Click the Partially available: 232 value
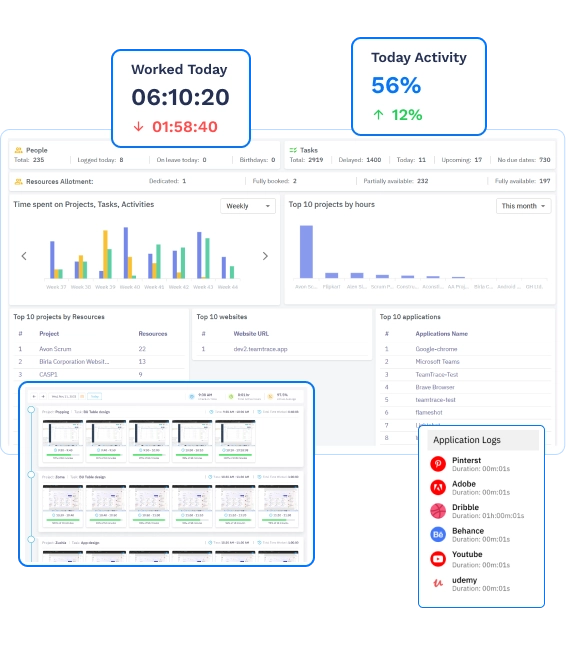This screenshot has height=653, width=566. (396, 181)
